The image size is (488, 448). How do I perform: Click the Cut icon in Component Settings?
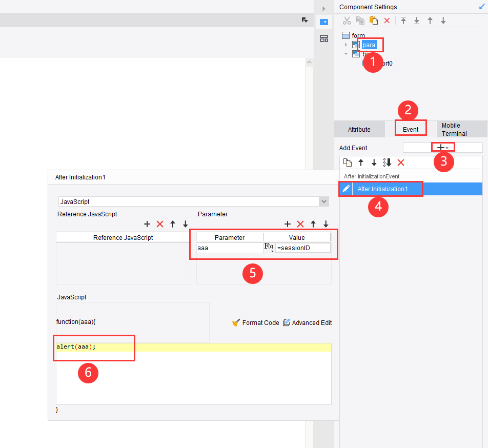pos(347,21)
